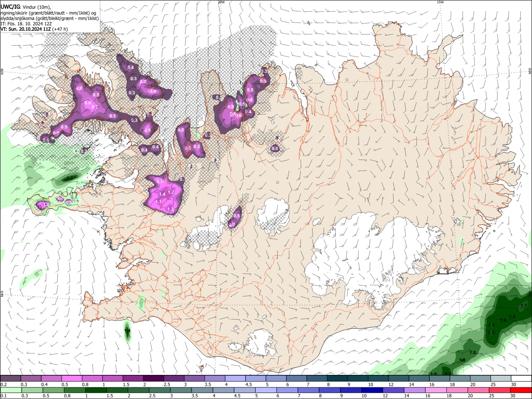Click the isolated 0.4 snow value in the north-central interior
Viewport: 532px width, 399px height.
click(275, 148)
